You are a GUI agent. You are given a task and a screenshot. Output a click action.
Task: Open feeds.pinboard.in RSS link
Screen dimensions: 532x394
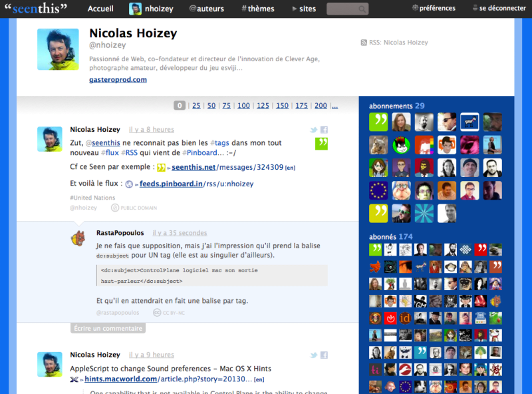coord(196,184)
